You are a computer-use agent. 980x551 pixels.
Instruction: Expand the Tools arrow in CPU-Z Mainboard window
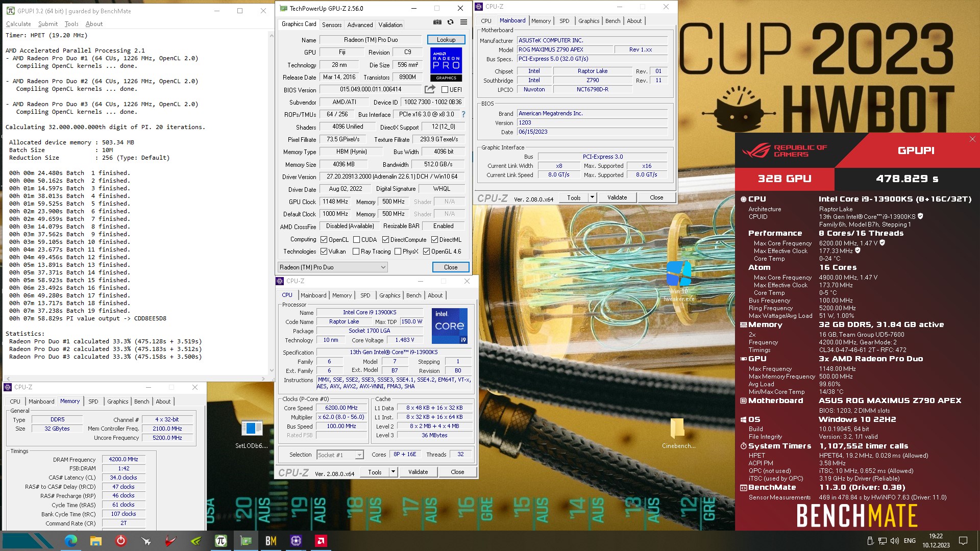pyautogui.click(x=592, y=197)
